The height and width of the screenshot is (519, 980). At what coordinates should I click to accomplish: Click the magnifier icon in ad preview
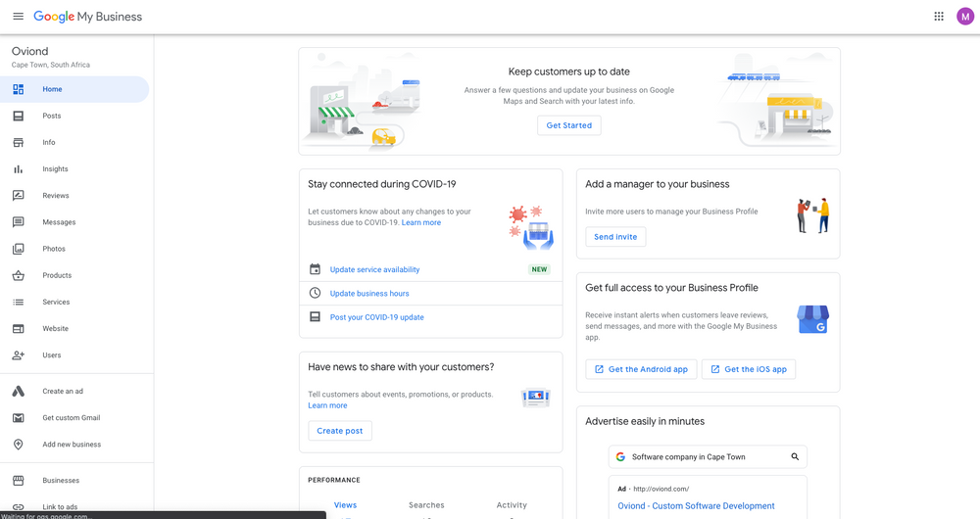795,456
